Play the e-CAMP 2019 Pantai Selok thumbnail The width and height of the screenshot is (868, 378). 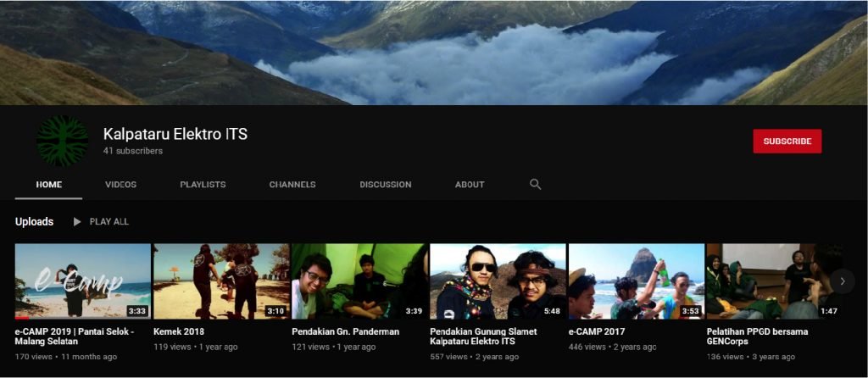coord(83,281)
